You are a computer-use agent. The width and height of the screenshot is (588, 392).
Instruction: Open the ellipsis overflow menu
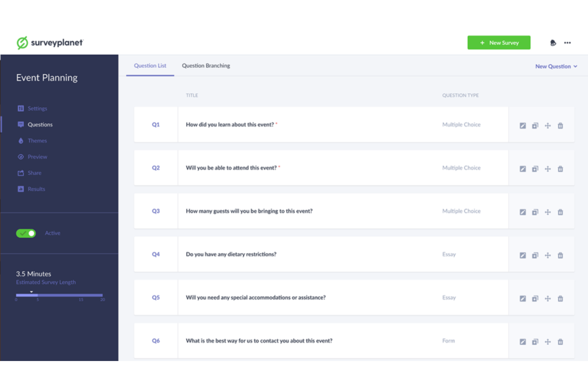[567, 42]
